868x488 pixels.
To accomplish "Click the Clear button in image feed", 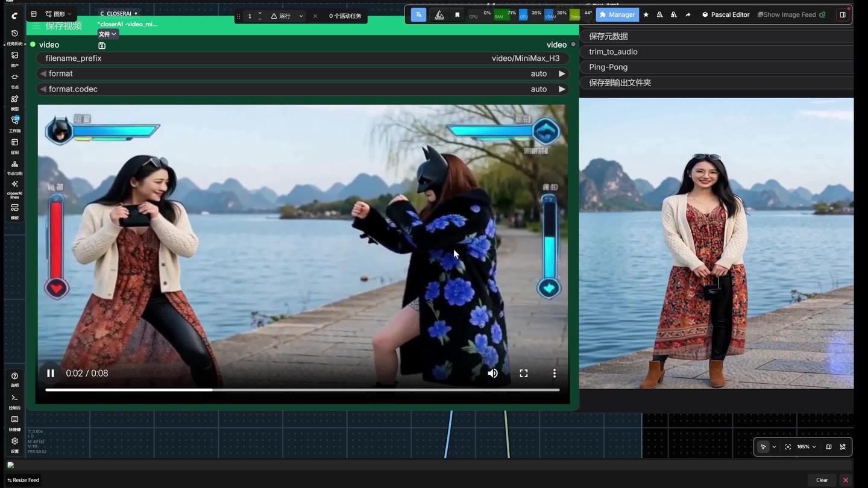I will pyautogui.click(x=822, y=480).
